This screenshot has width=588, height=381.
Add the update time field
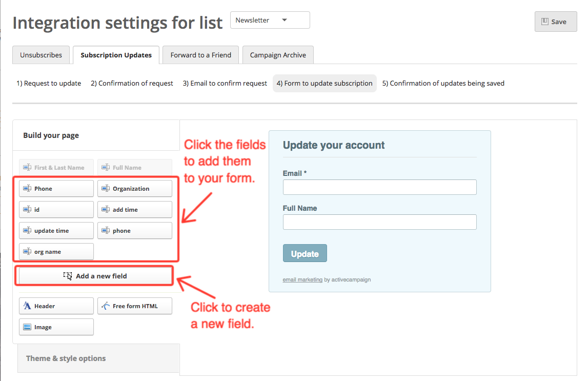pos(56,230)
